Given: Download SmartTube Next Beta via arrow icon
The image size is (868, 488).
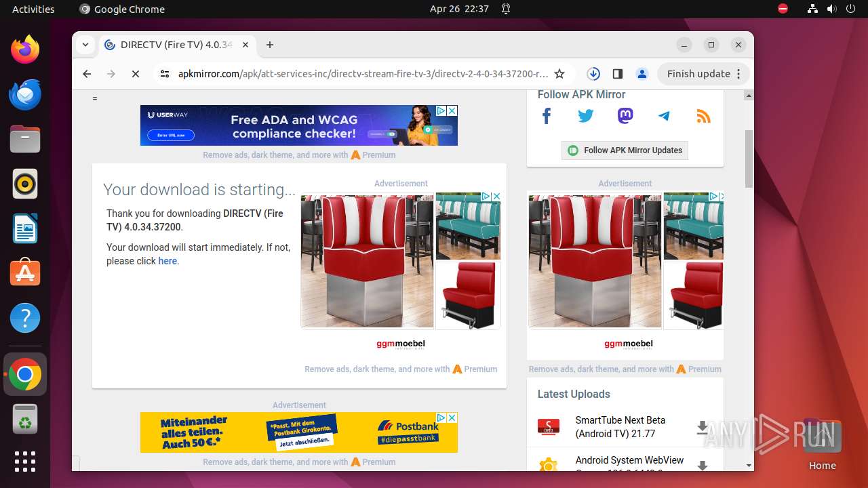Looking at the screenshot, I should pos(703,428).
